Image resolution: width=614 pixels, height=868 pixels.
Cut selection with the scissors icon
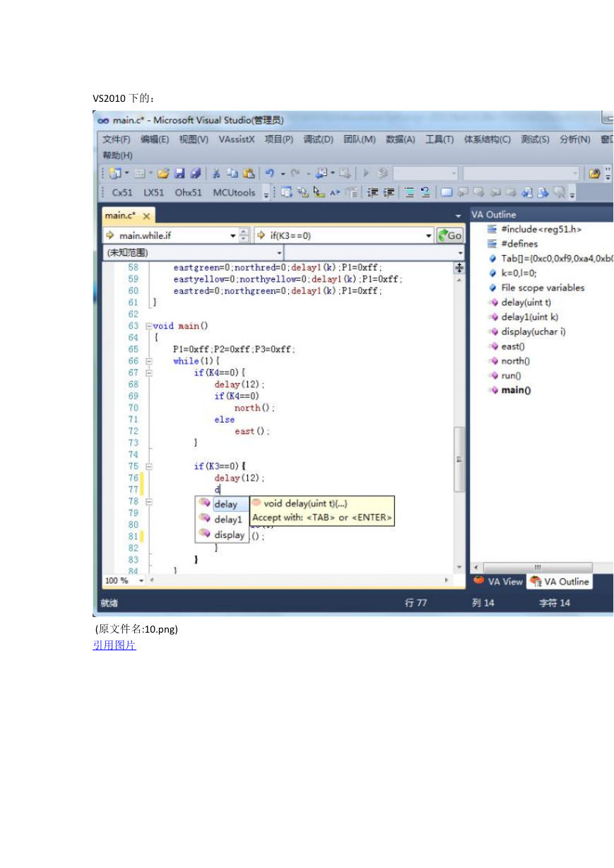(216, 173)
